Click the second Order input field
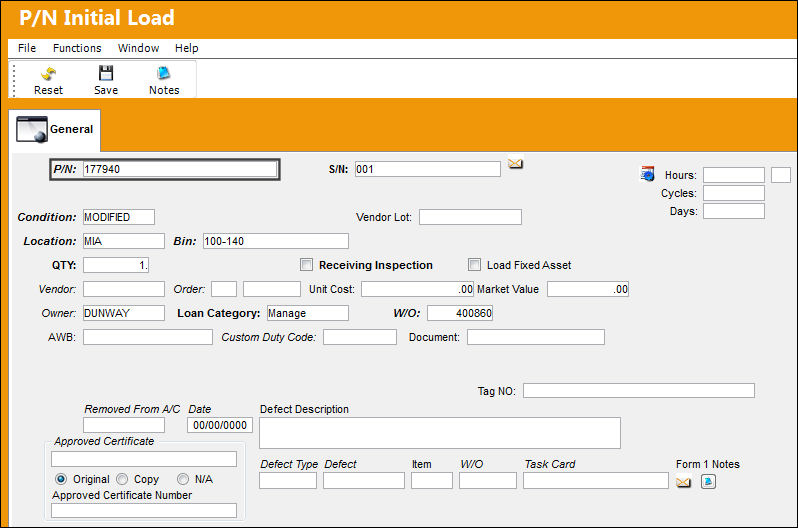Viewport: 798px width, 528px height. (272, 289)
